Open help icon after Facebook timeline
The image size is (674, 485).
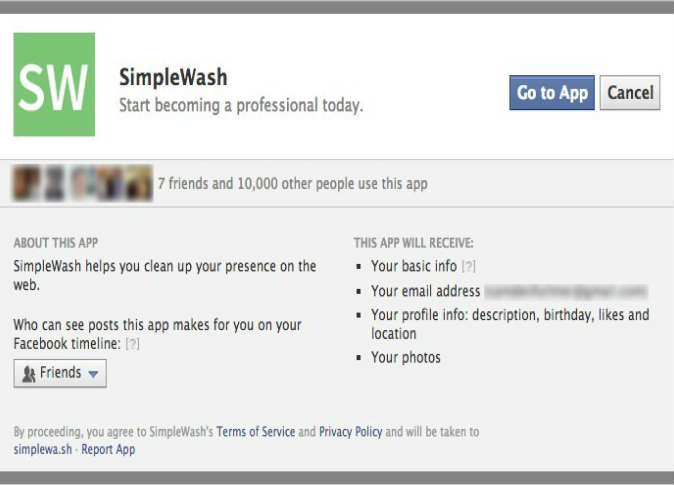click(x=132, y=344)
